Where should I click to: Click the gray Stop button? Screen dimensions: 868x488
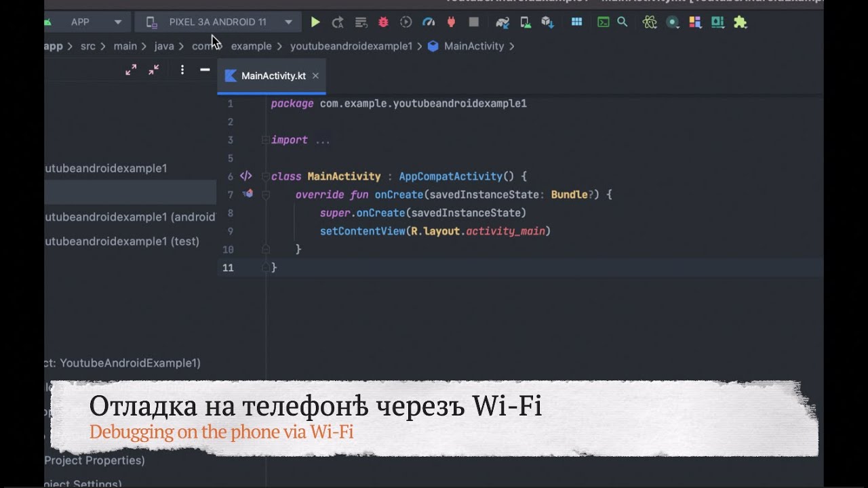(474, 22)
